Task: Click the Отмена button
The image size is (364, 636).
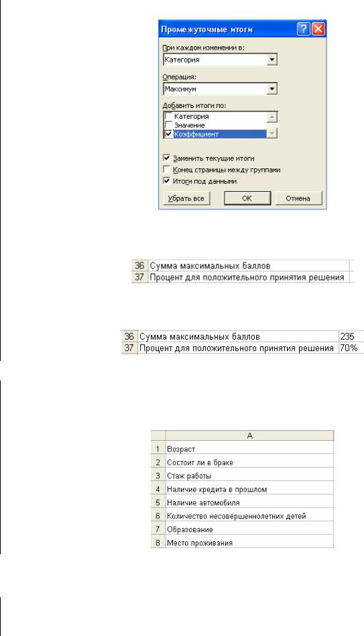Action: coord(298,199)
